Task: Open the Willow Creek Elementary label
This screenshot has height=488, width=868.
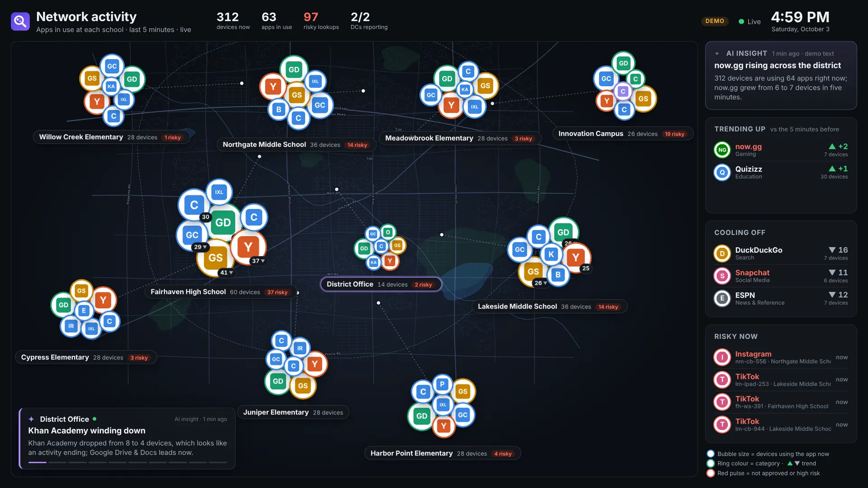Action: pos(111,137)
